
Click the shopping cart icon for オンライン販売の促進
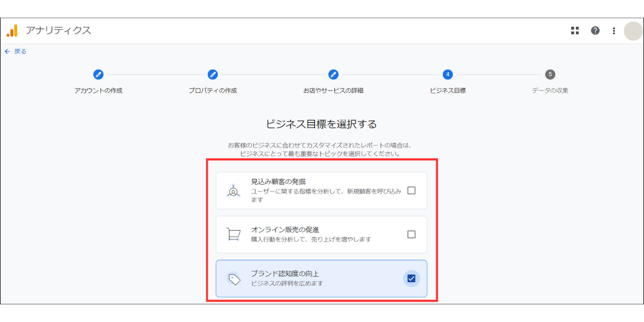point(233,235)
